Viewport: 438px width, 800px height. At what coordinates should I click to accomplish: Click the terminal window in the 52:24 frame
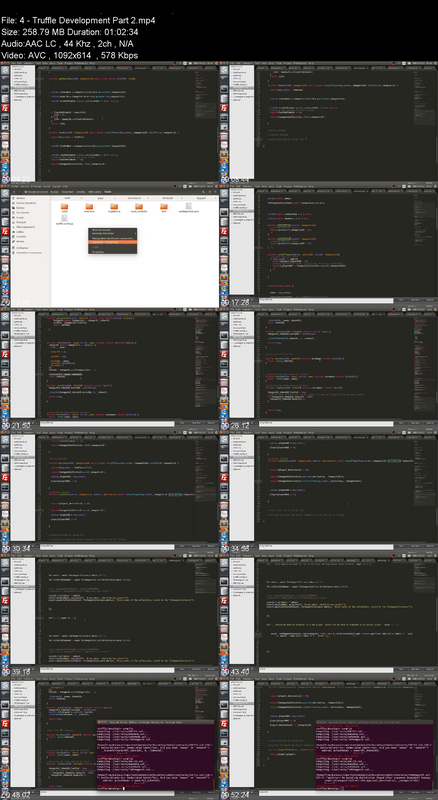tap(376, 756)
